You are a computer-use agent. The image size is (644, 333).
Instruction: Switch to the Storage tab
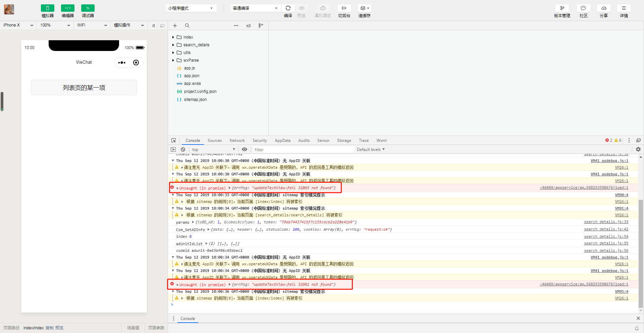344,141
